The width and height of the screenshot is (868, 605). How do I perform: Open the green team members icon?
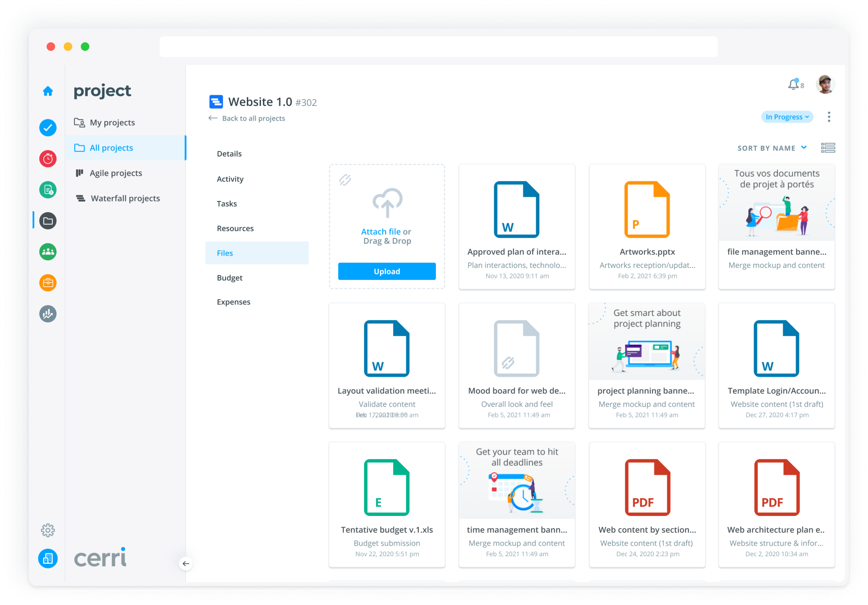click(x=48, y=252)
